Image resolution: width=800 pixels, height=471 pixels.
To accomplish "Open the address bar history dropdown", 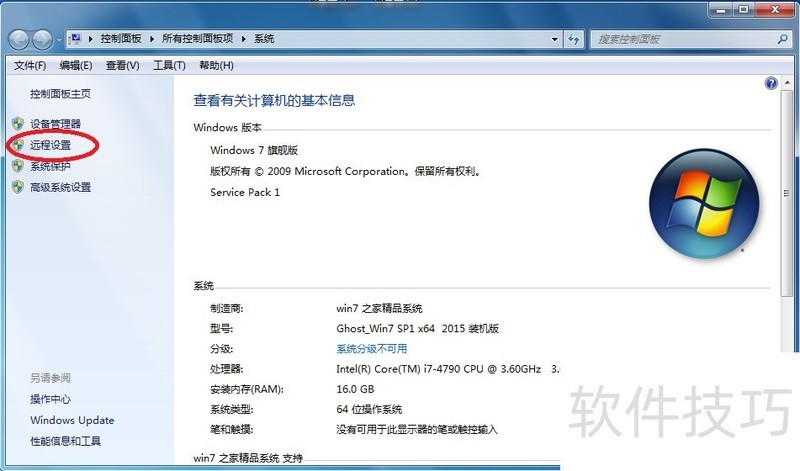I will point(555,39).
